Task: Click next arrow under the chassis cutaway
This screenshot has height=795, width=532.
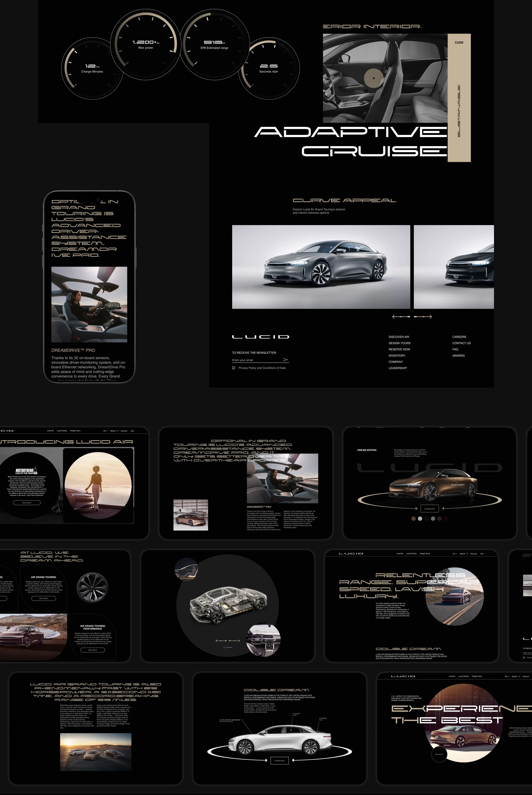Action: [234, 641]
